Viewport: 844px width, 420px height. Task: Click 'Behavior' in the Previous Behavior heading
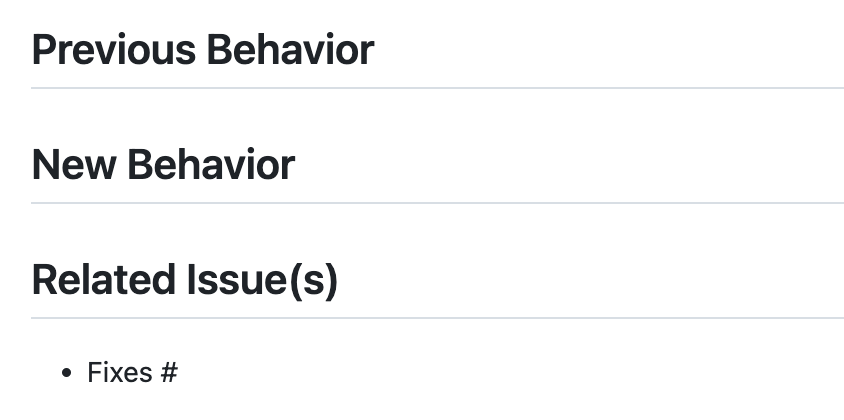point(290,50)
